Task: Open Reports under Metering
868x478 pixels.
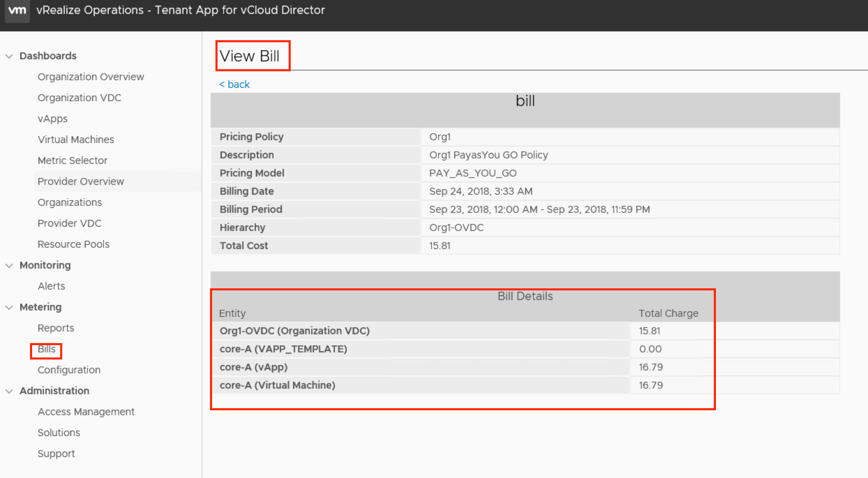Action: (56, 328)
